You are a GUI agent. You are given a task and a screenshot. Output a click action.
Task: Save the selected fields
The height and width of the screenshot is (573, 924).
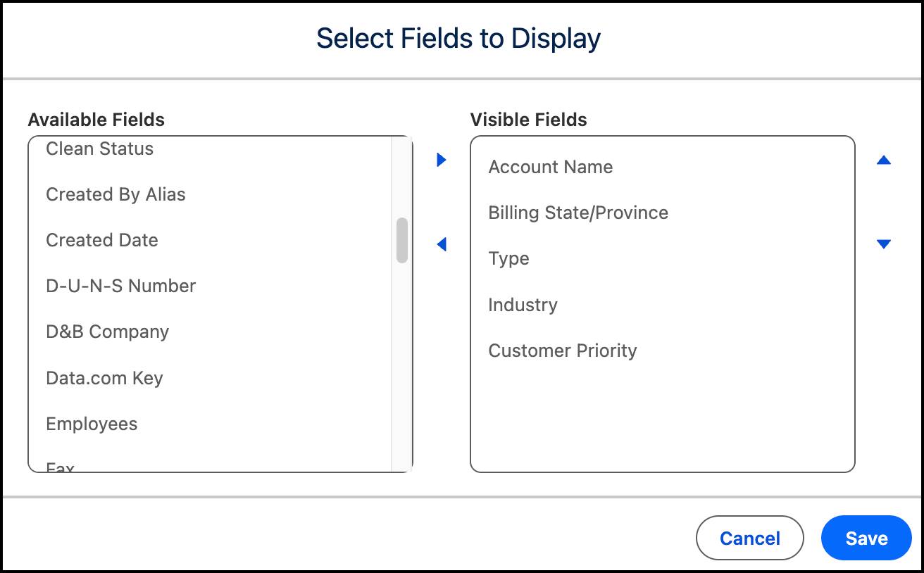pyautogui.click(x=866, y=538)
